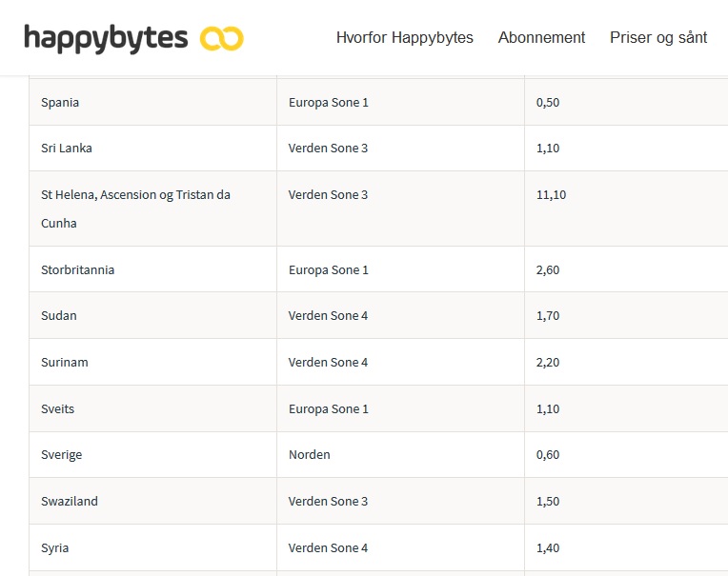Image resolution: width=728 pixels, height=576 pixels.
Task: Click the 1,10 price for Sveits
Action: point(548,409)
